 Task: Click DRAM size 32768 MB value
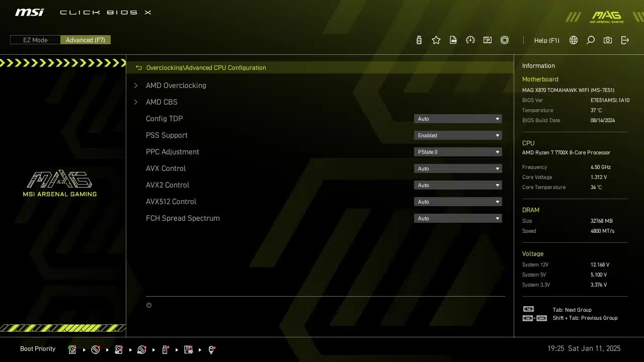[601, 221]
